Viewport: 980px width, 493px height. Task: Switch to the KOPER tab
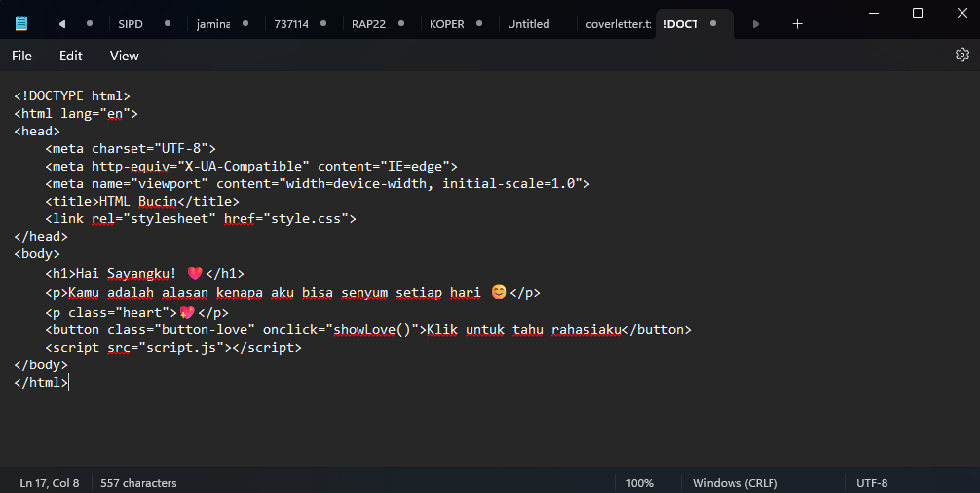[x=447, y=24]
